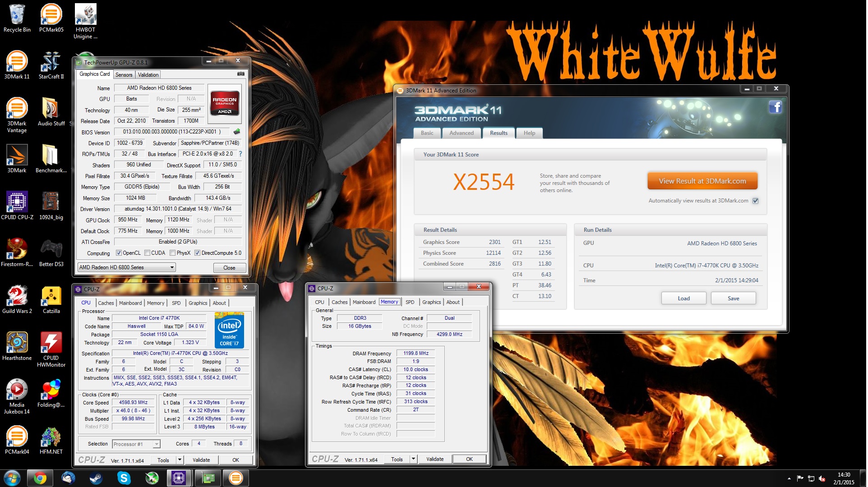Open the Recycle Bin desktop icon

(x=17, y=18)
